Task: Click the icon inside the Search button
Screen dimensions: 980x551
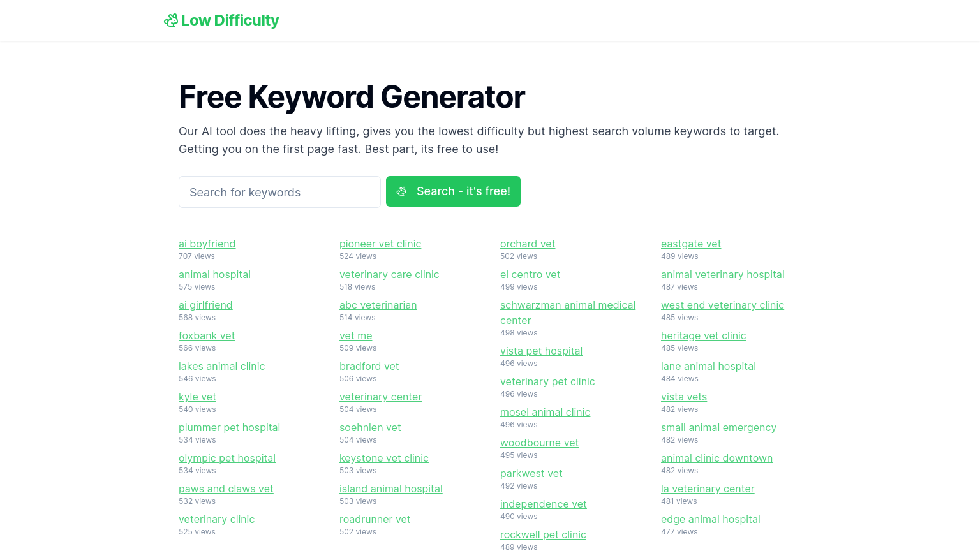Action: (x=402, y=191)
